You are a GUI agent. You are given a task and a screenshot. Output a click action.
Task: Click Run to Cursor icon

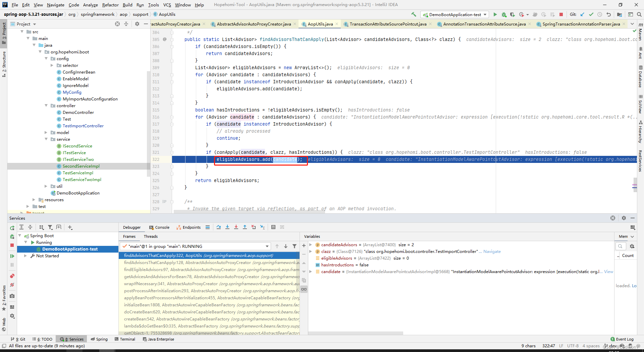tap(262, 227)
